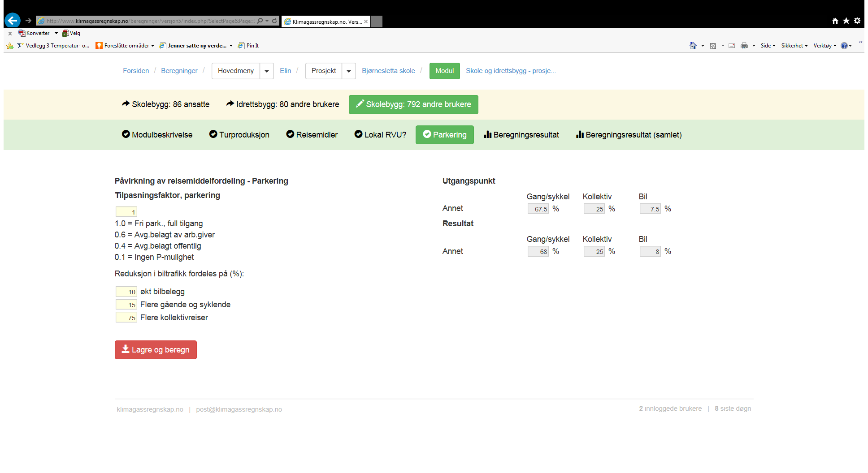The image size is (868, 473).
Task: Click the browser forward arrow
Action: pos(29,21)
